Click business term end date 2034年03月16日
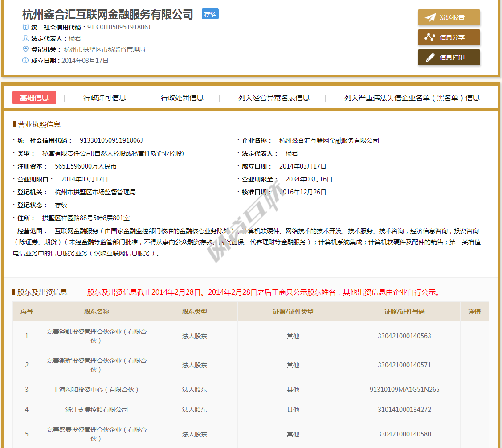Screen dimensions: 502x448 (x=309, y=179)
